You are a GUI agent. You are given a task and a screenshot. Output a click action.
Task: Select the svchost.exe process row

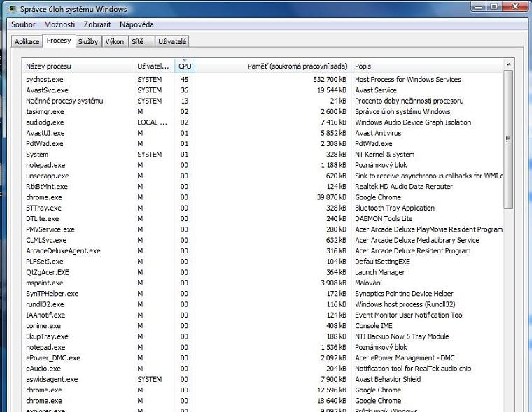click(x=263, y=79)
